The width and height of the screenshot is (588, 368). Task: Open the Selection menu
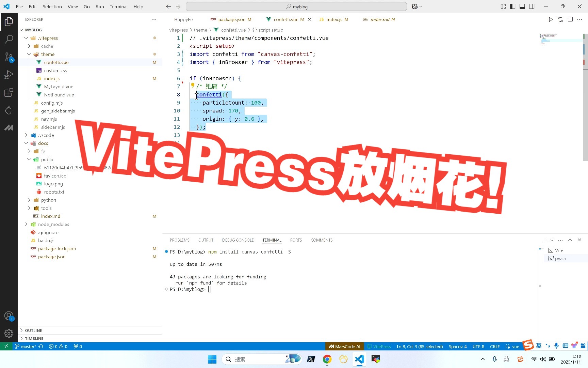point(52,6)
